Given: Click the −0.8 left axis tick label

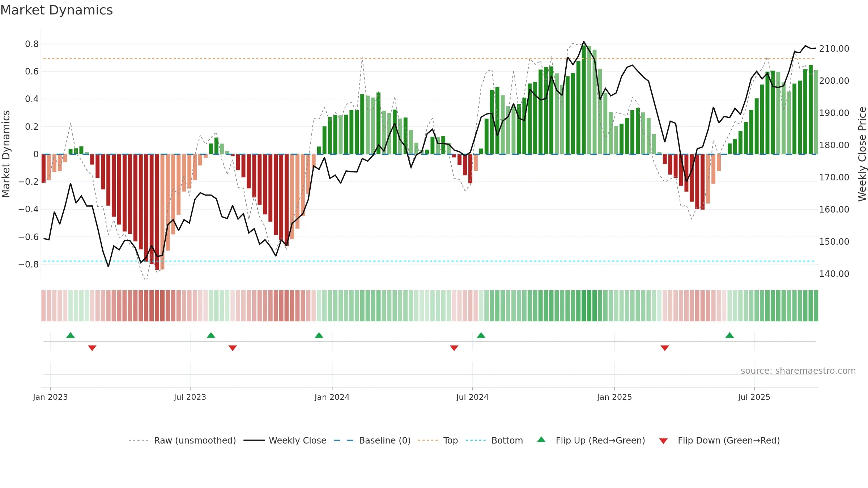Looking at the screenshot, I should tap(29, 264).
